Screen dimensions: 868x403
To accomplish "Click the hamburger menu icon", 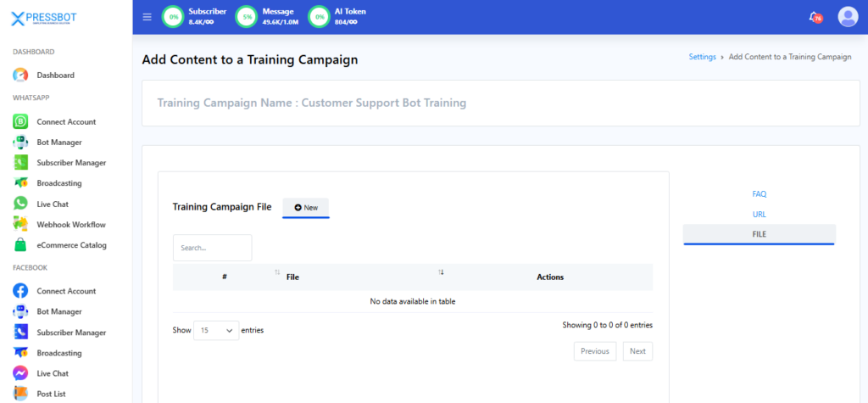I will [147, 17].
